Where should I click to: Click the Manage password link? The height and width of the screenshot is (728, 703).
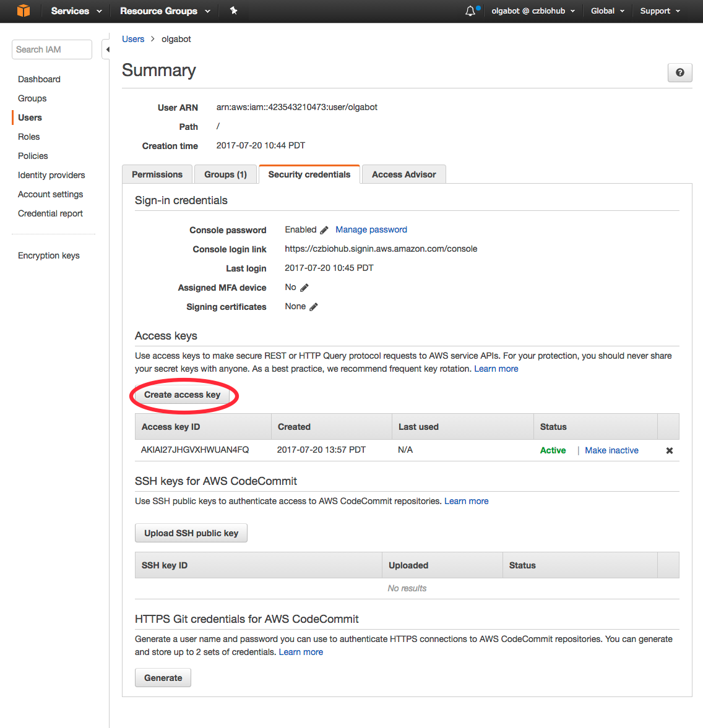click(x=371, y=229)
